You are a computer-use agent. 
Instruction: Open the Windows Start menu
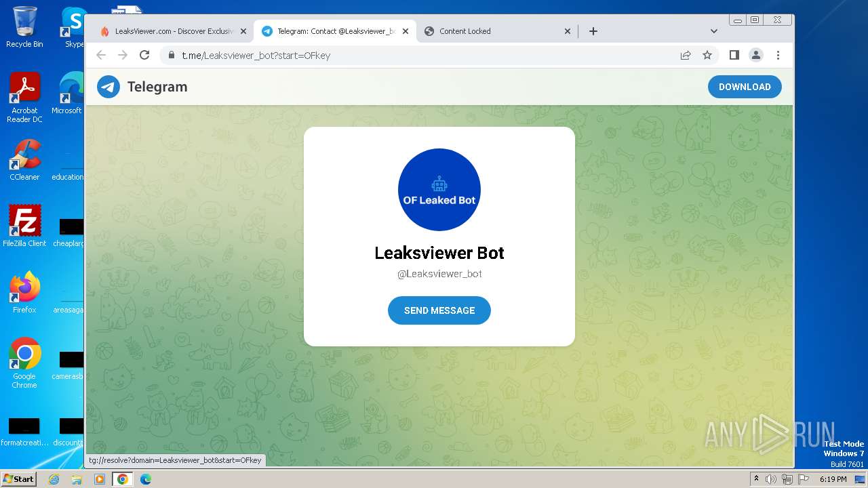[x=18, y=479]
